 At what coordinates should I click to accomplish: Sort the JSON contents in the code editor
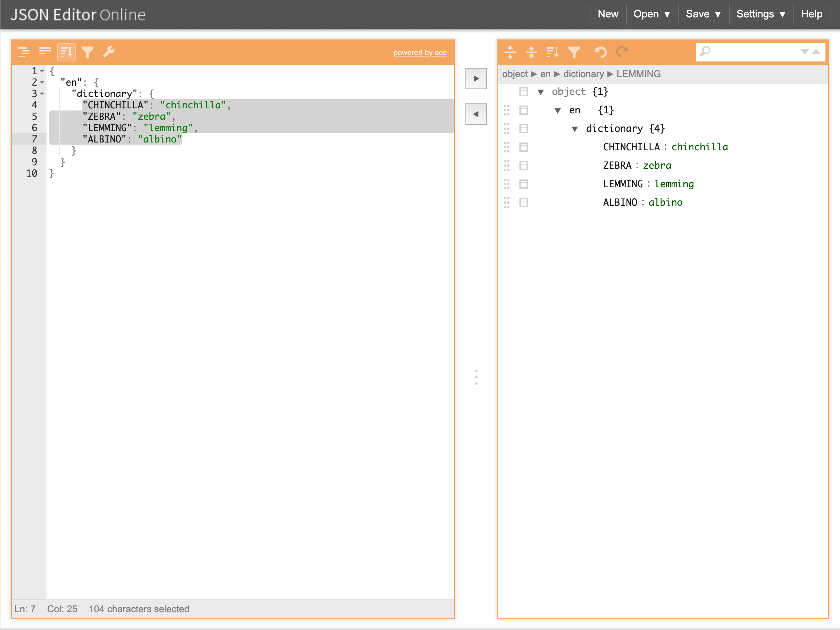tap(66, 52)
